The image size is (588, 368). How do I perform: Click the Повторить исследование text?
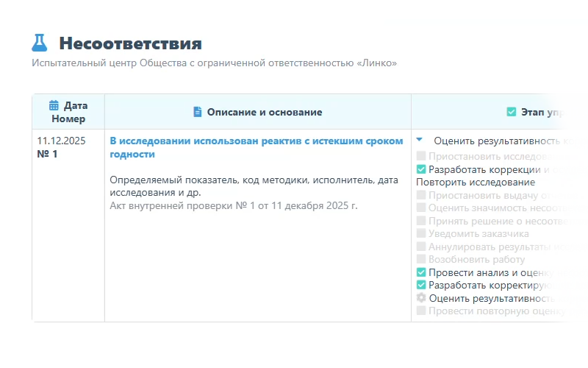click(x=476, y=183)
